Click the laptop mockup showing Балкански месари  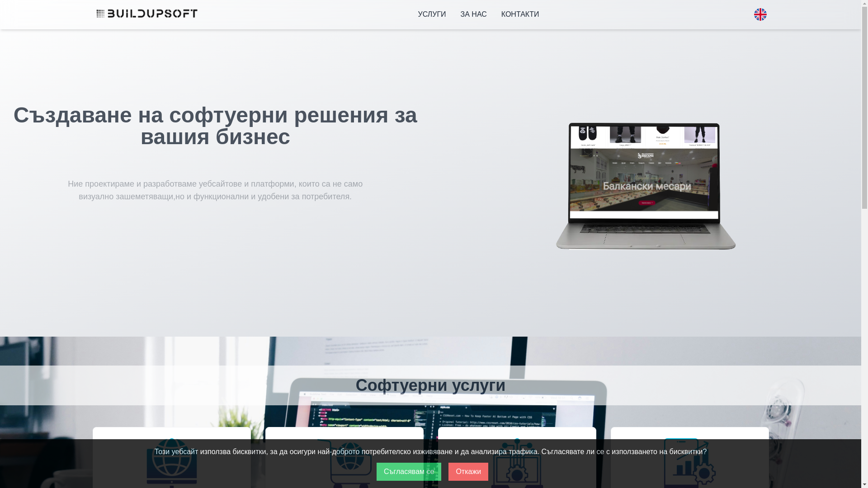pos(646,186)
